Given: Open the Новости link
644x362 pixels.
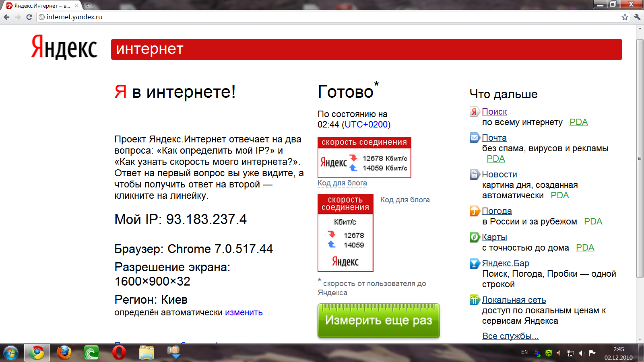Looking at the screenshot, I should tap(500, 174).
